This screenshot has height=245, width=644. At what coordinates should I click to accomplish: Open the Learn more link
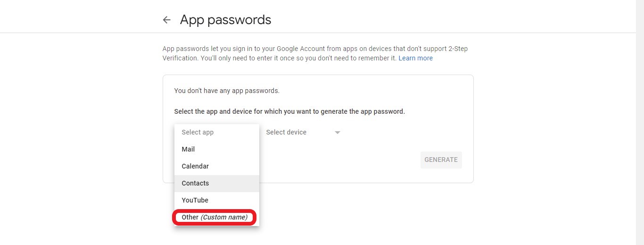(415, 58)
